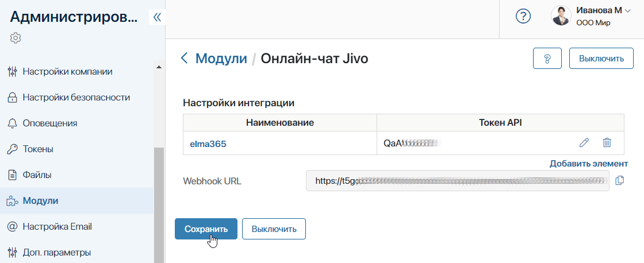Open the administration gear settings icon
Viewport: 644px width, 263px height.
click(x=16, y=38)
